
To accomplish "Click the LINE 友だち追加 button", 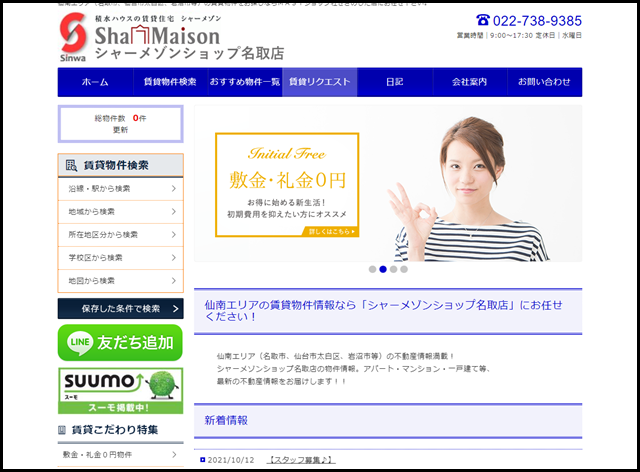I will pos(120,343).
